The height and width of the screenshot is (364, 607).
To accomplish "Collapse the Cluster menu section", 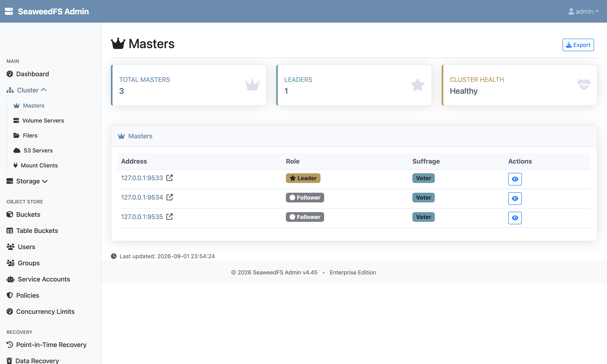I will point(27,90).
